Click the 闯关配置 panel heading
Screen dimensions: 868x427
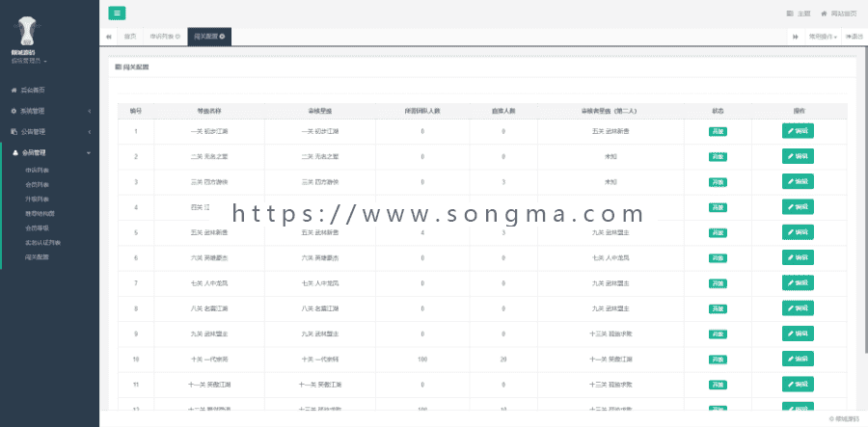click(132, 67)
